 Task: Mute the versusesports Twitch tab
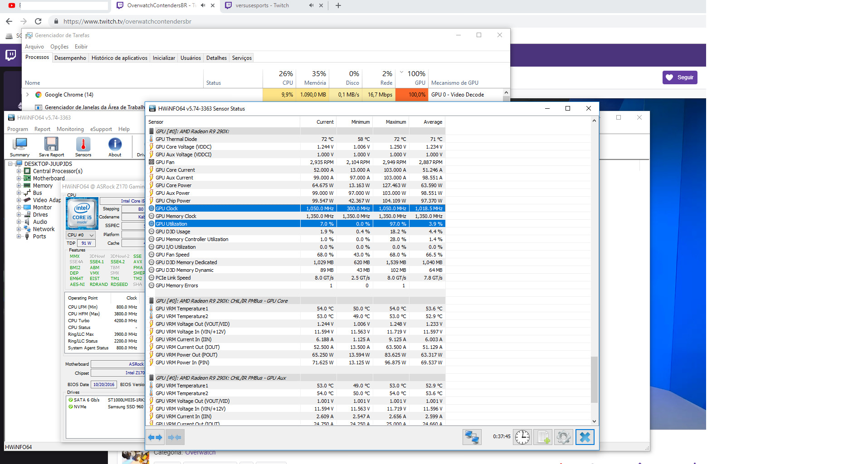pos(311,5)
